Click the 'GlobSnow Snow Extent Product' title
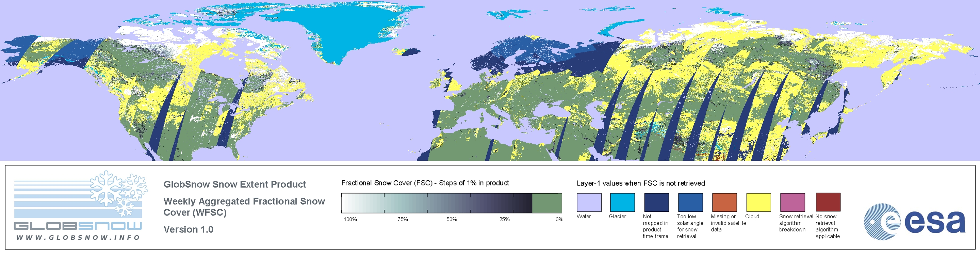Screen dimensions: 980x254 [x=235, y=184]
